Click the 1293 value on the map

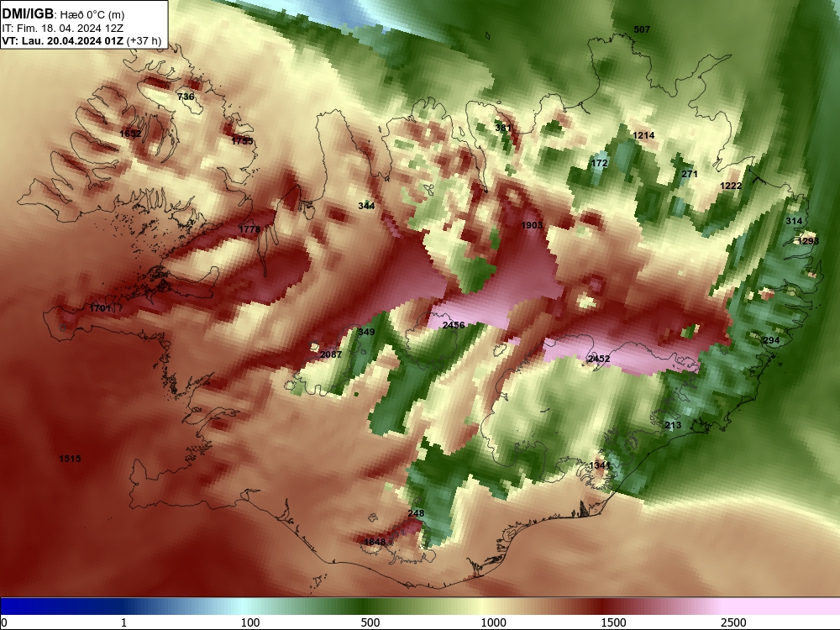808,240
